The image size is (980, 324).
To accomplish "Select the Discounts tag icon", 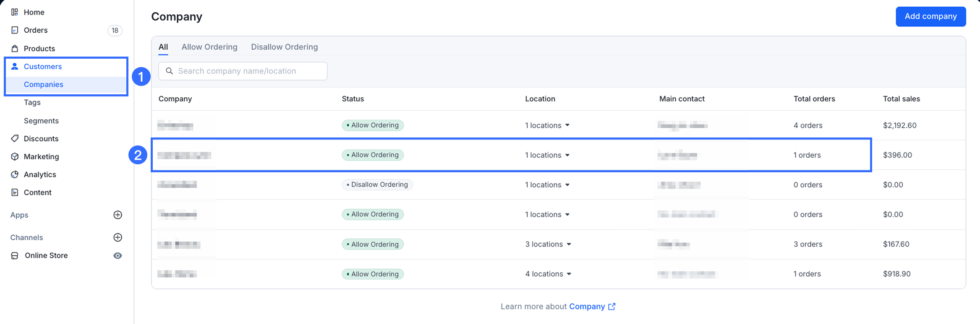I will pos(15,138).
